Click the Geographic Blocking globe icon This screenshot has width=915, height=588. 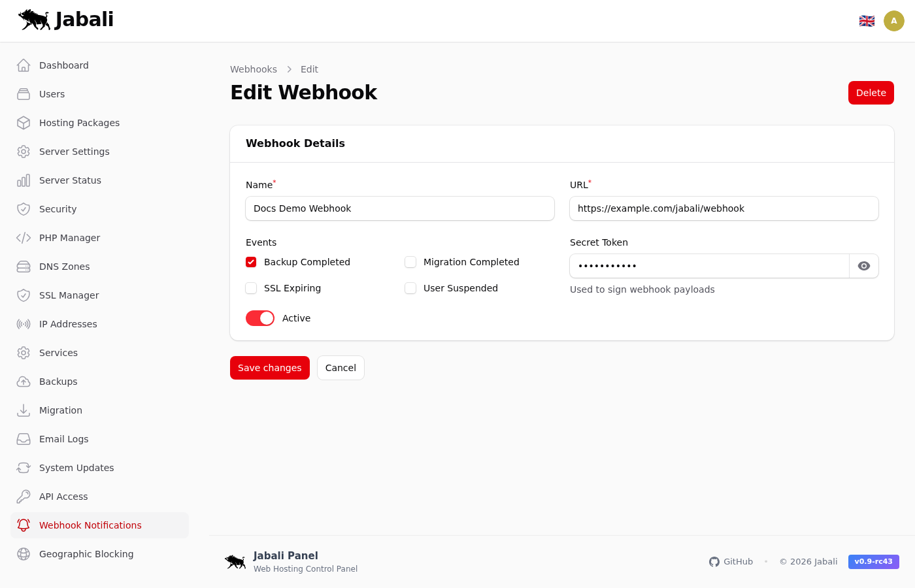[24, 554]
